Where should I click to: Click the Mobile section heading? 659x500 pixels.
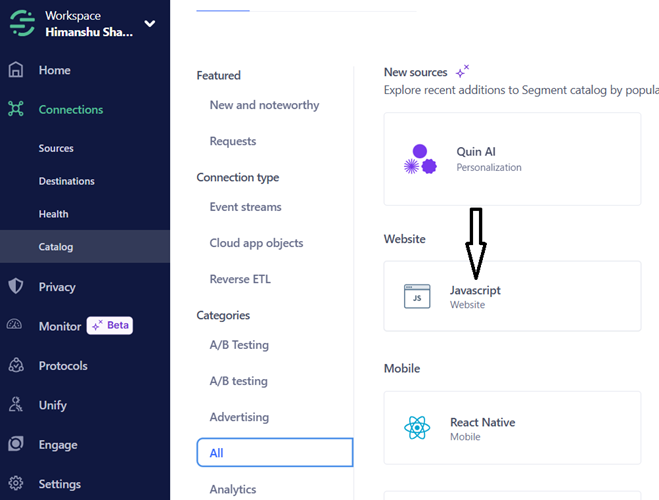[x=402, y=368]
